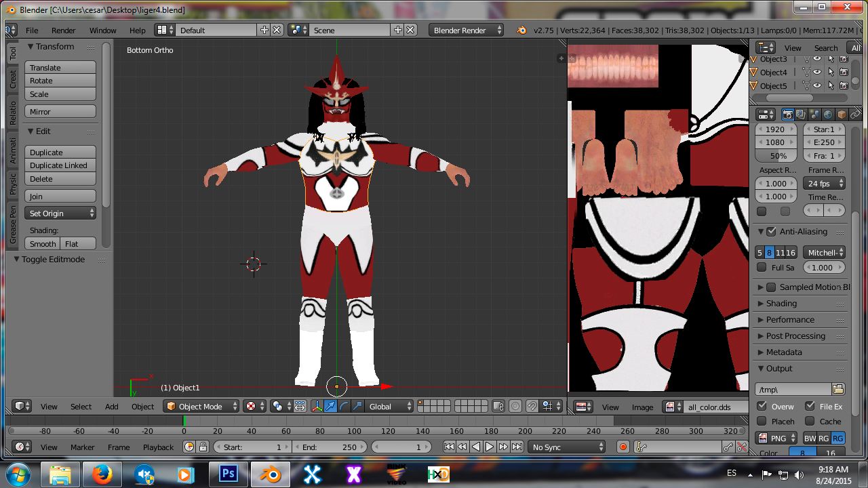Open the File menu
868x488 pixels.
32,30
